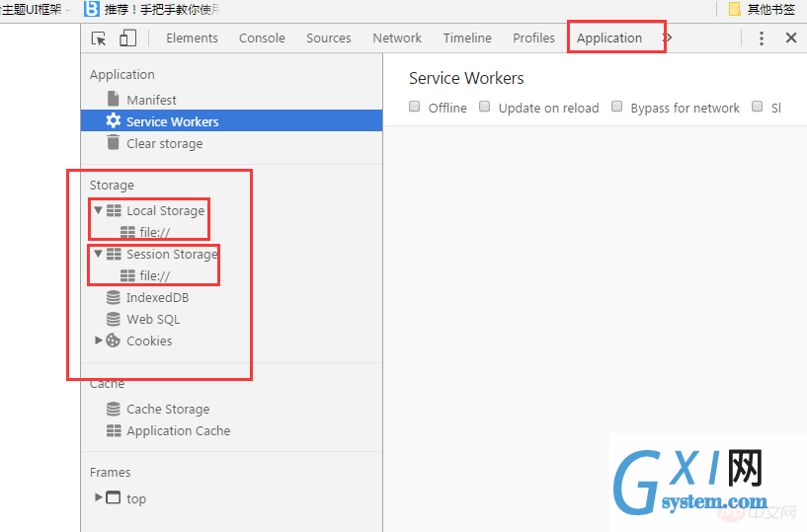
Task: Expand the Cookies tree node
Action: pos(98,341)
